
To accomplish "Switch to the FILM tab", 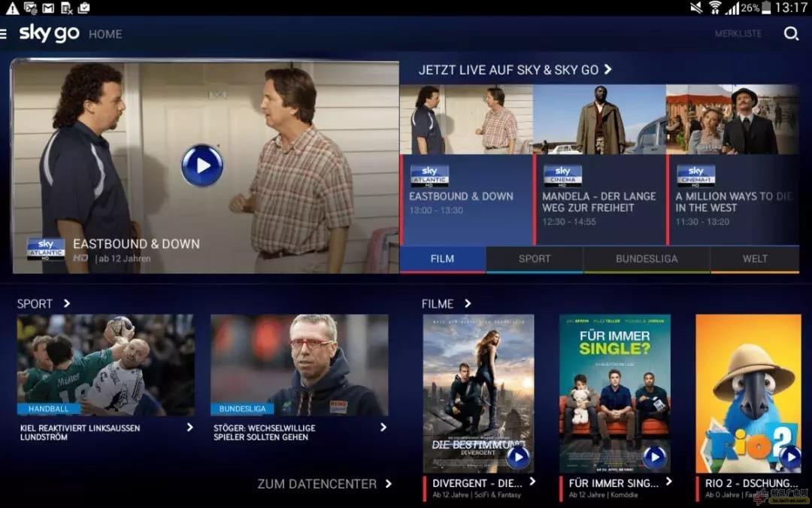I will 442,259.
